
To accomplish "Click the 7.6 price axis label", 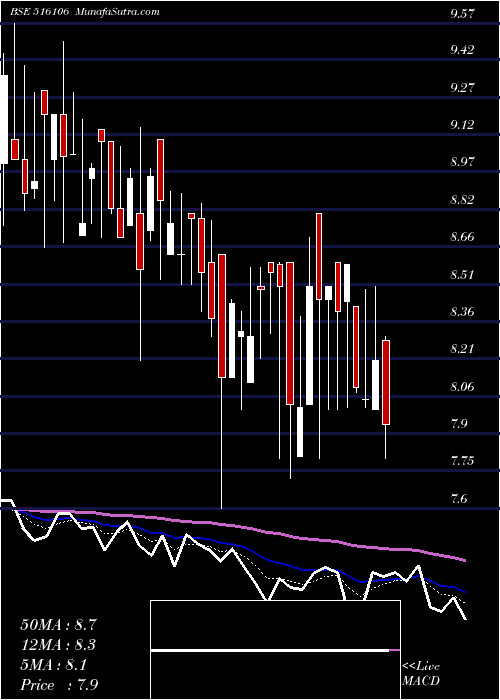I will pyautogui.click(x=459, y=498).
